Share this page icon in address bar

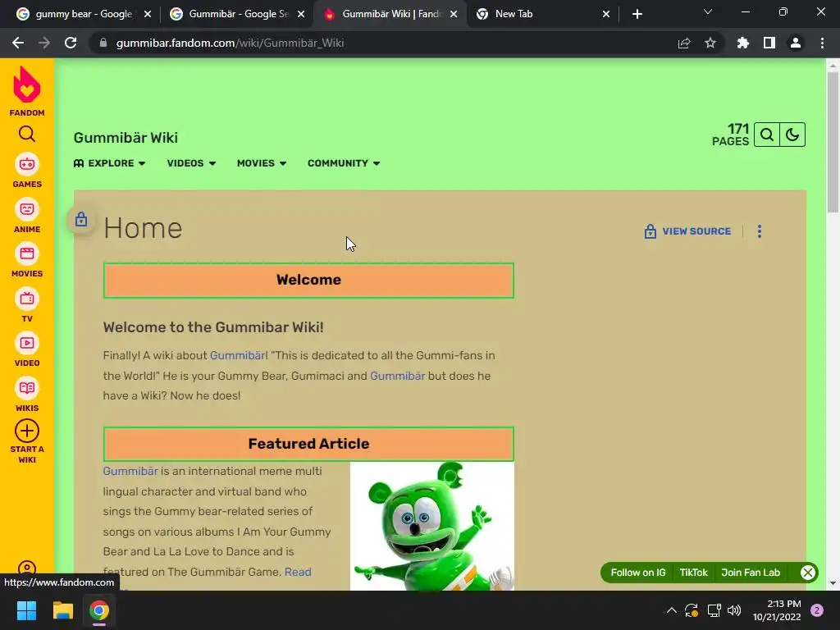click(x=684, y=43)
